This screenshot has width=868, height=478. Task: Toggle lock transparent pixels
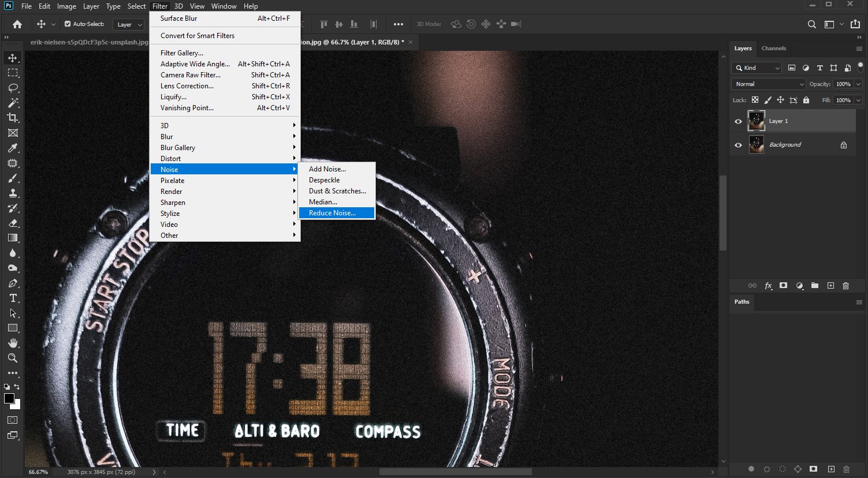(x=755, y=100)
